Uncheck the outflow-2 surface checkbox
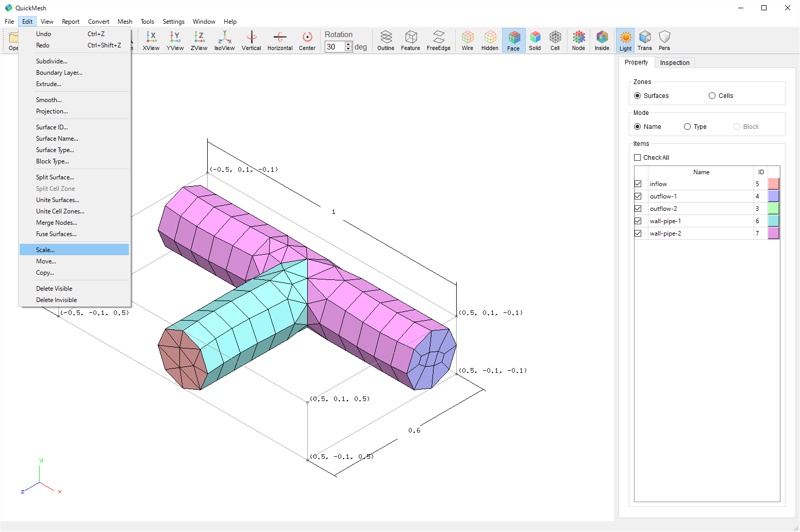The image size is (800, 532). point(638,209)
